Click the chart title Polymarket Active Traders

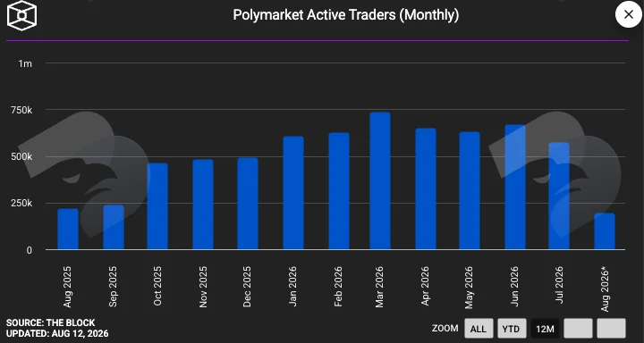click(346, 15)
